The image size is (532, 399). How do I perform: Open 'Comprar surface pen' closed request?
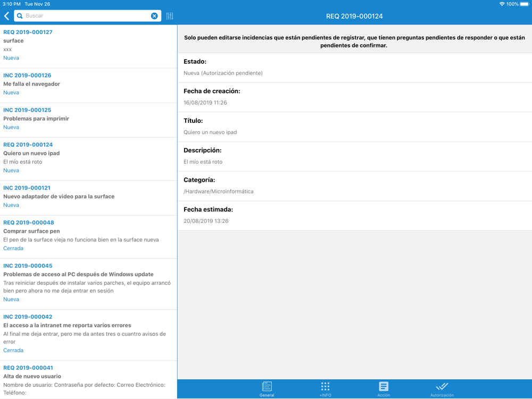pos(88,235)
